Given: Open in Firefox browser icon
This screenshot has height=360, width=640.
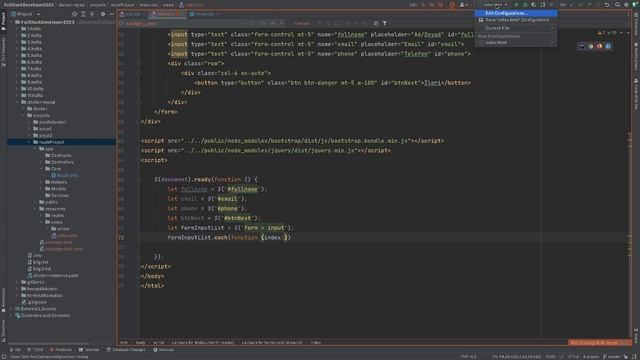Looking at the screenshot, I should (599, 46).
